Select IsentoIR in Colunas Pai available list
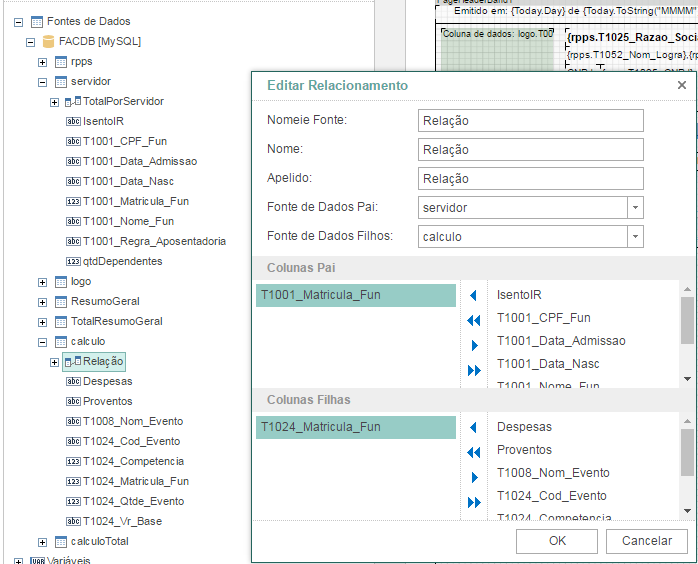Screen dimensions: 698x564 519,295
